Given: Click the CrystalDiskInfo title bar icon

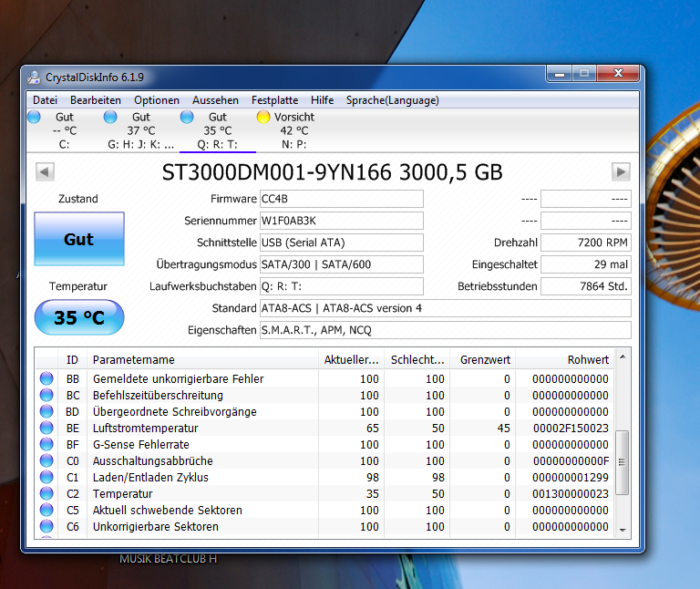Looking at the screenshot, I should pyautogui.click(x=34, y=77).
